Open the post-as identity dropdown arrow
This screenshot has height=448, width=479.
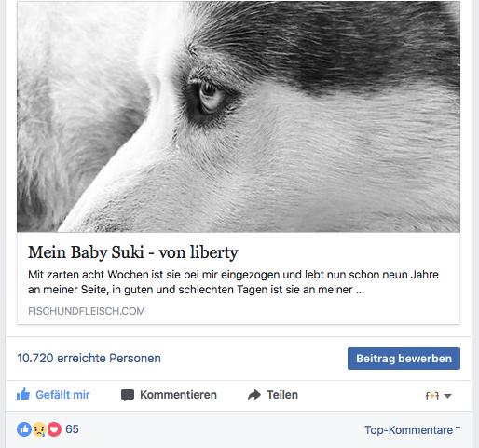click(447, 396)
